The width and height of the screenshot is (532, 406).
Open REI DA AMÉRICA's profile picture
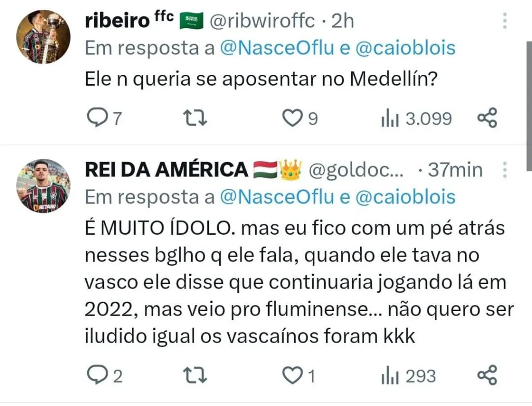point(43,185)
